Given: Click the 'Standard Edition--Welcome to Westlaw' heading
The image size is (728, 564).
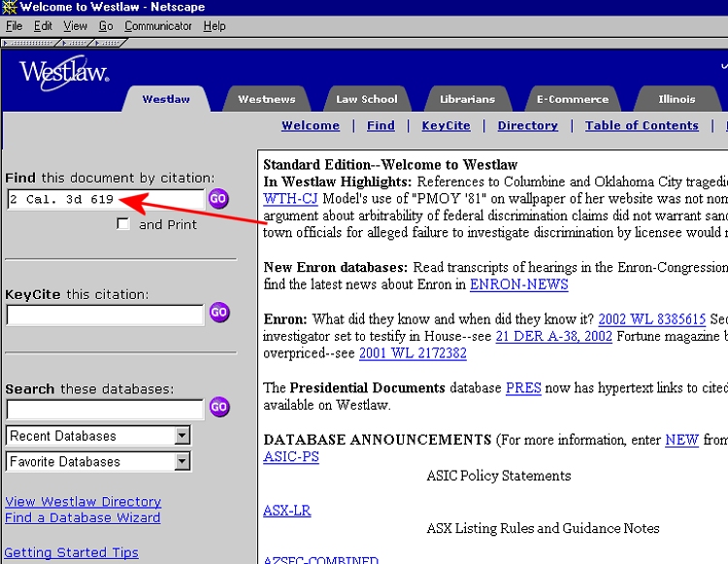Looking at the screenshot, I should (x=390, y=165).
